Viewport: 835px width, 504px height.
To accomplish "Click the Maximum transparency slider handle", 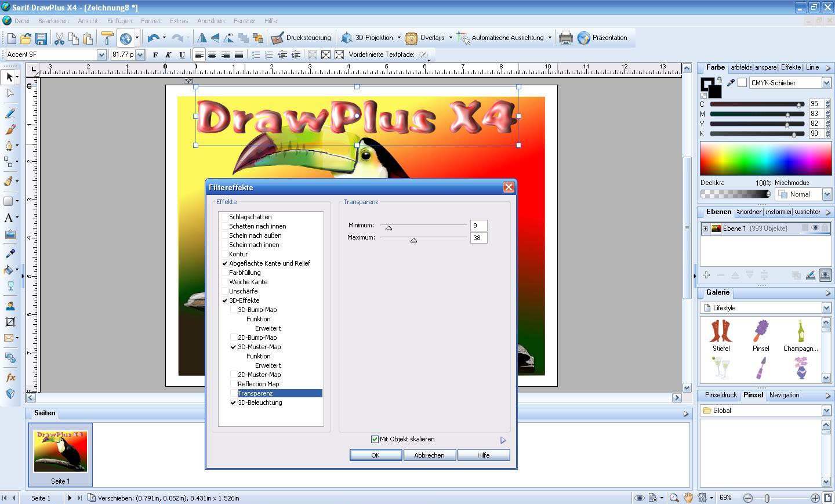I will tap(413, 240).
